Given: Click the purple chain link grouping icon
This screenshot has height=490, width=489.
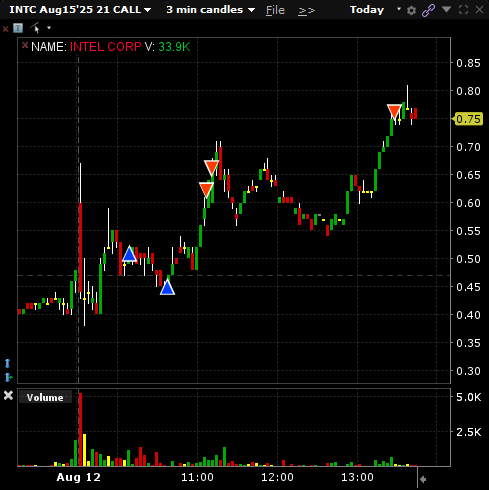Looking at the screenshot, I should (428, 10).
